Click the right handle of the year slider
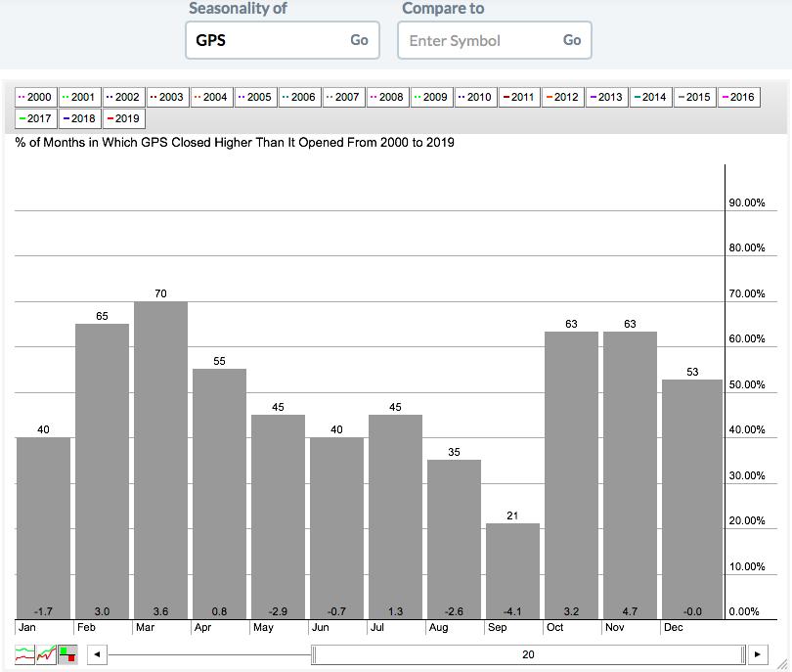 tap(743, 654)
